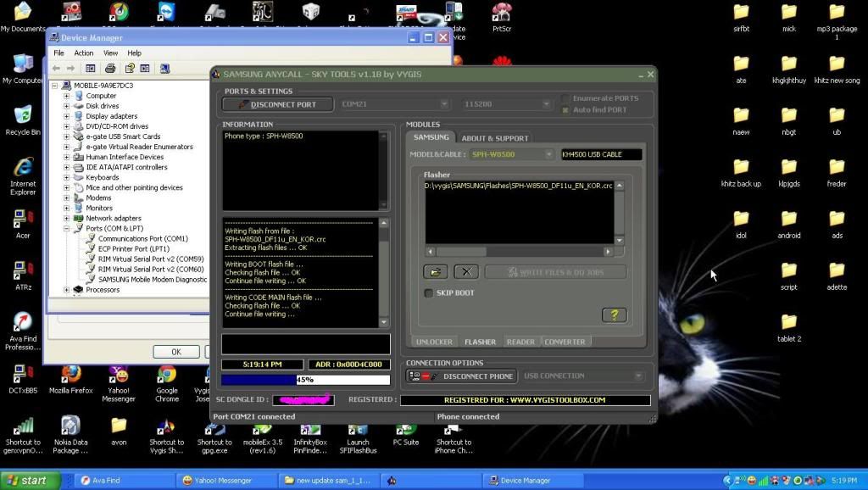Click log panel scroll down arrow

tap(384, 322)
